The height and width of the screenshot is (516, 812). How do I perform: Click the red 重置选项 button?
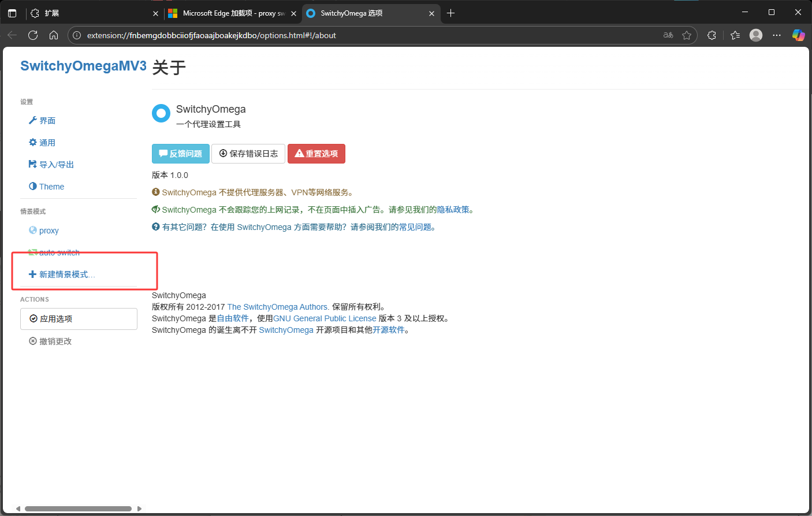coord(316,154)
